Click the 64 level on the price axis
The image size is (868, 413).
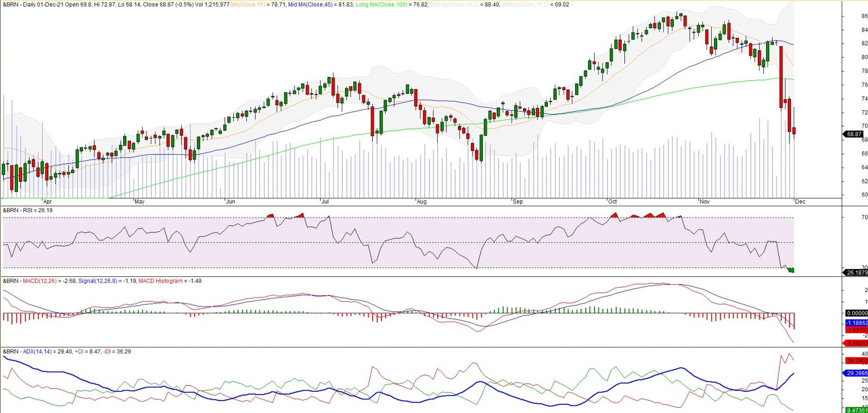pyautogui.click(x=864, y=167)
